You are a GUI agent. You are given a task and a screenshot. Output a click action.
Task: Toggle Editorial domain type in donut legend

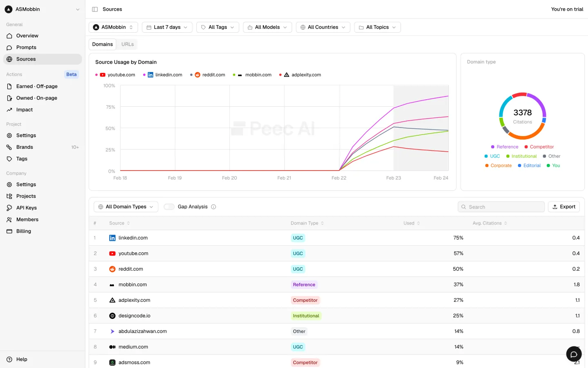pos(529,166)
